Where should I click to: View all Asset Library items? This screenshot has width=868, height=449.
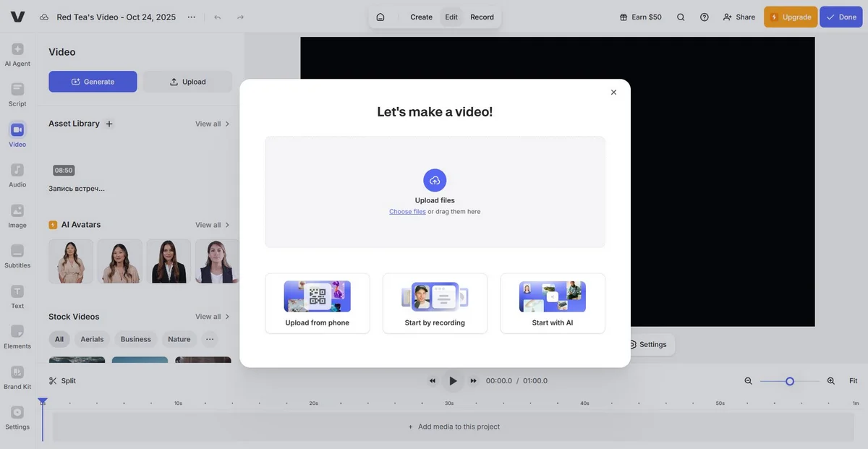213,124
